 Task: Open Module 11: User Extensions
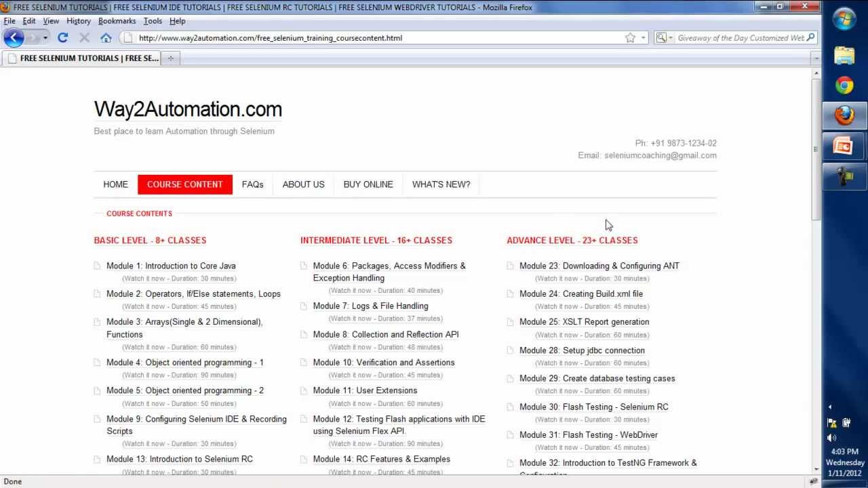365,390
